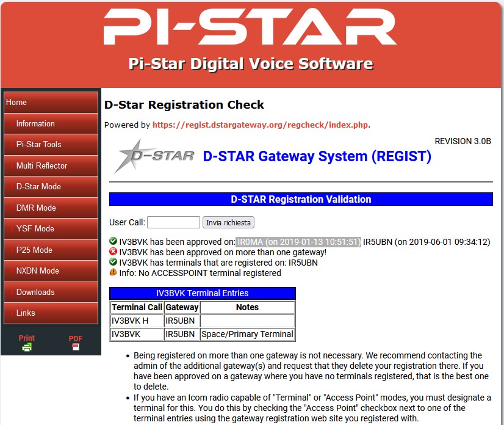This screenshot has height=425, width=504.
Task: Click the IR5UBN gateway cell in the IV3BVK H row
Action: point(182,321)
